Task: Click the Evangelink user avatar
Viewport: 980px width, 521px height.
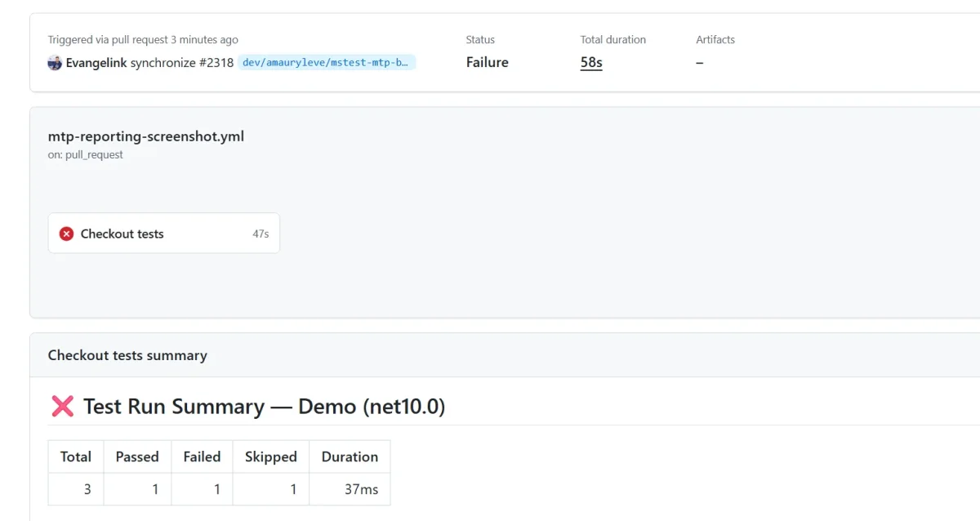Action: click(x=55, y=63)
